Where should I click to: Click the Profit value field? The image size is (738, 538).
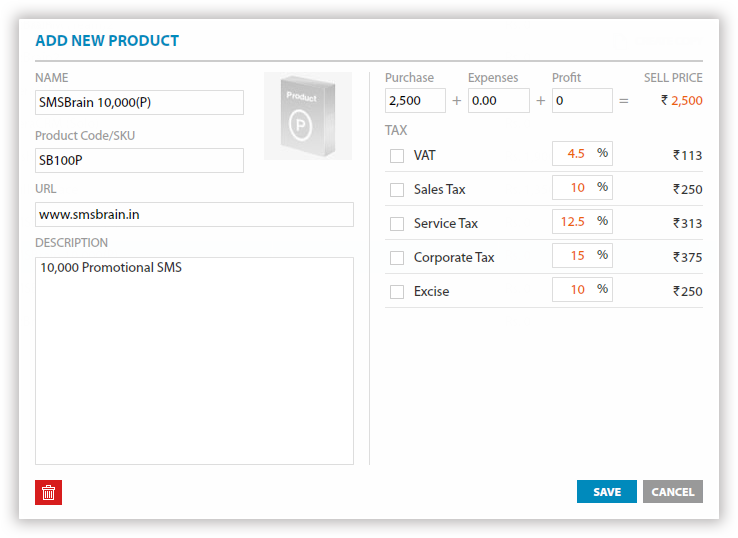(582, 101)
